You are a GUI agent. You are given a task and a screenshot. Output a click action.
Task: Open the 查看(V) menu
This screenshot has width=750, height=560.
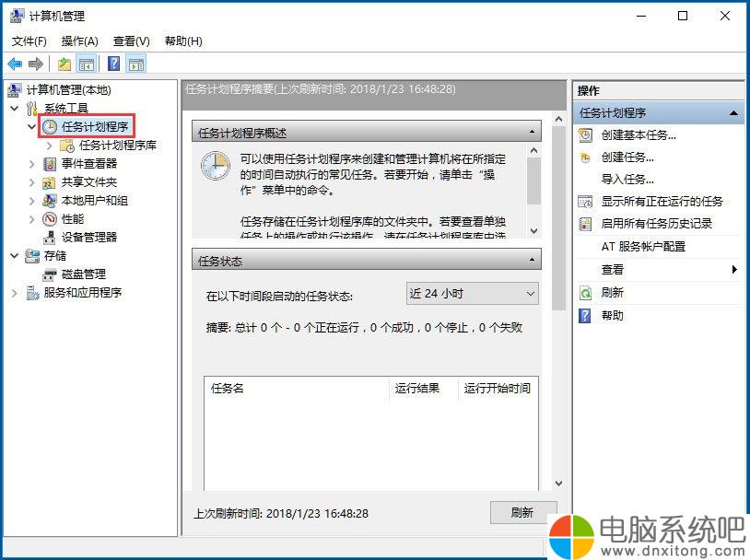tap(131, 41)
